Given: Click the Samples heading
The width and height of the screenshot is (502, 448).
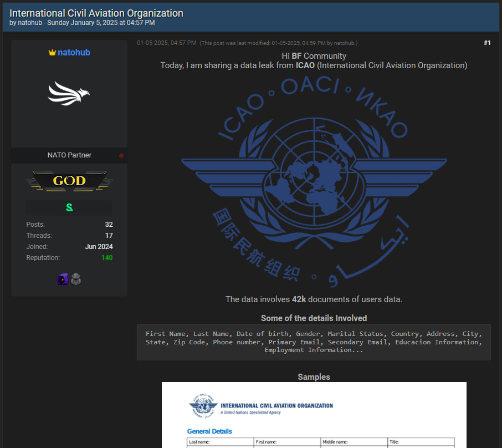Looking at the screenshot, I should coord(314,377).
